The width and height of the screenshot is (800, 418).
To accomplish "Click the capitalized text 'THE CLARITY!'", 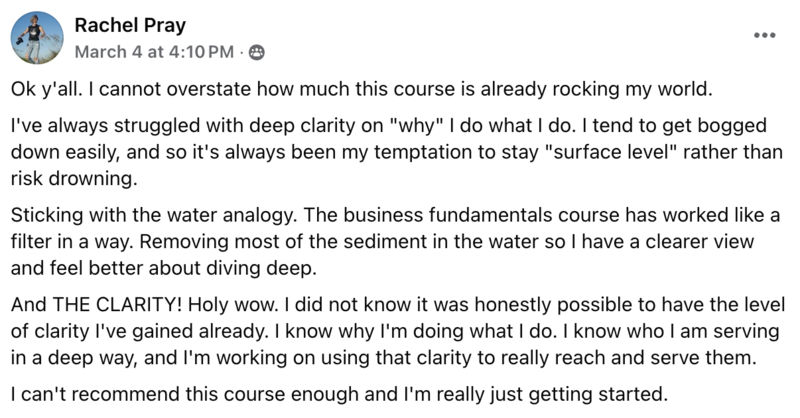I will click(x=117, y=305).
